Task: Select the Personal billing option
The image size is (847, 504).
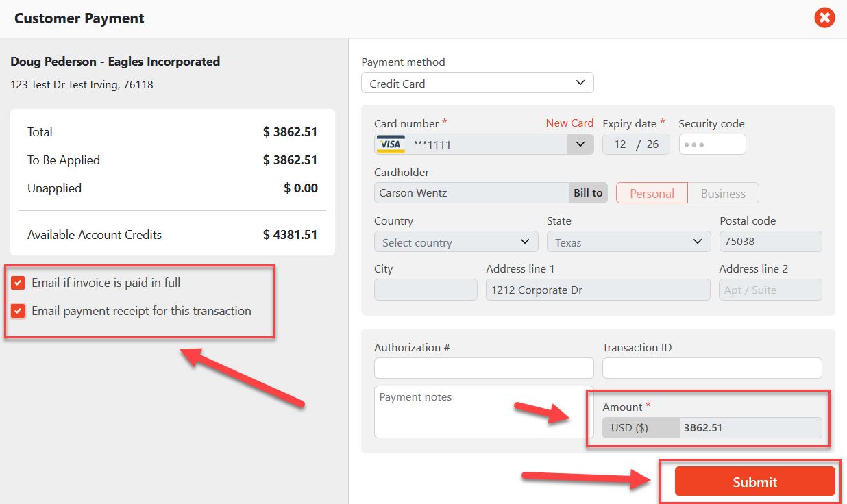Action: coord(651,192)
